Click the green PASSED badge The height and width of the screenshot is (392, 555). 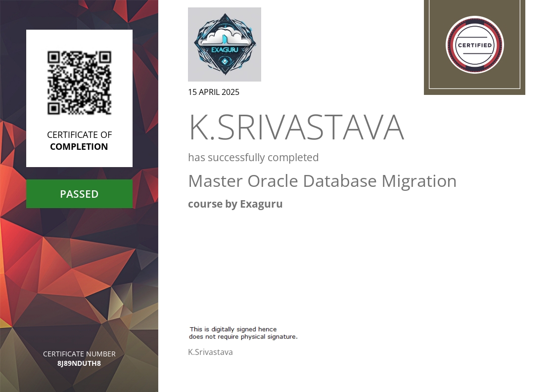79,194
